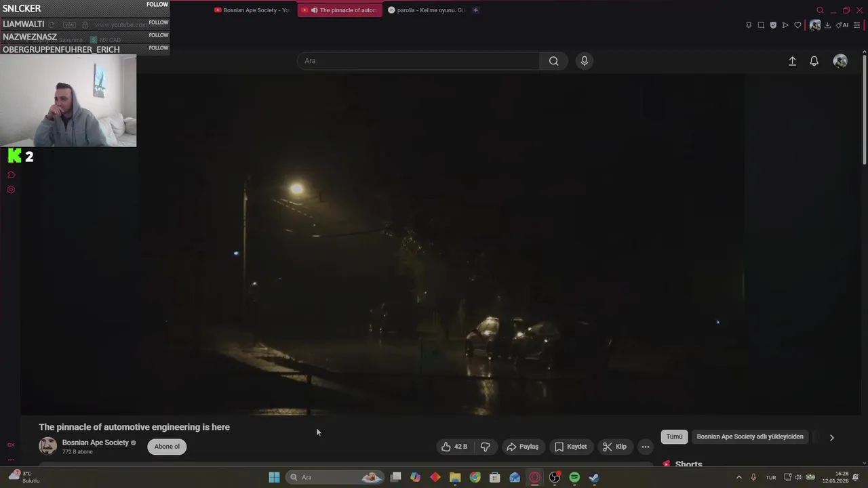Viewport: 868px width, 488px height.
Task: Click the heart bookmark icon in toolbar
Action: pyautogui.click(x=797, y=25)
